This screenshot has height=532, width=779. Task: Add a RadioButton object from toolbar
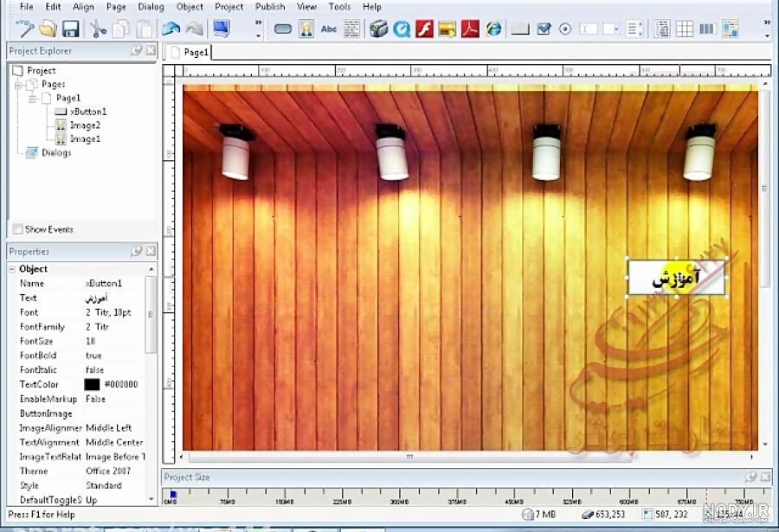tap(565, 29)
